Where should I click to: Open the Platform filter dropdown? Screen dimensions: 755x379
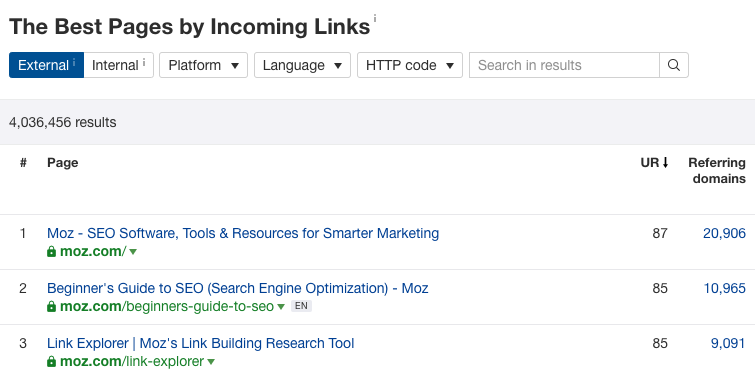(203, 65)
